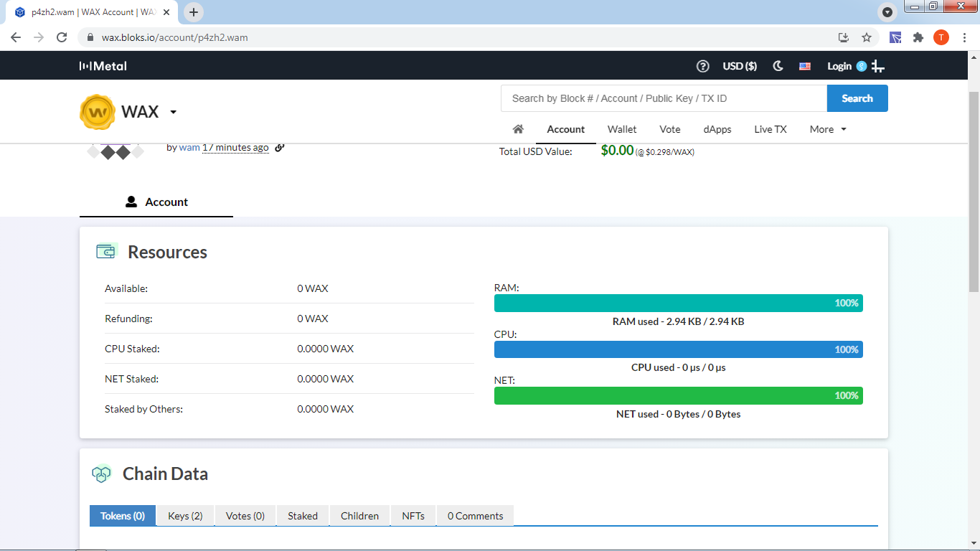The width and height of the screenshot is (980, 551).
Task: Click the Resources wallet icon
Action: [106, 251]
